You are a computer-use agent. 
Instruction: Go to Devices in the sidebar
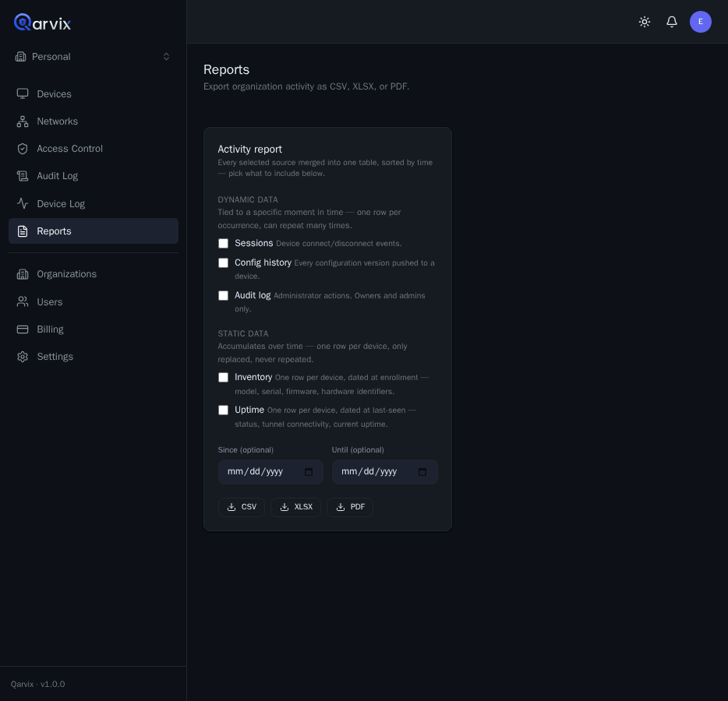coord(94,93)
